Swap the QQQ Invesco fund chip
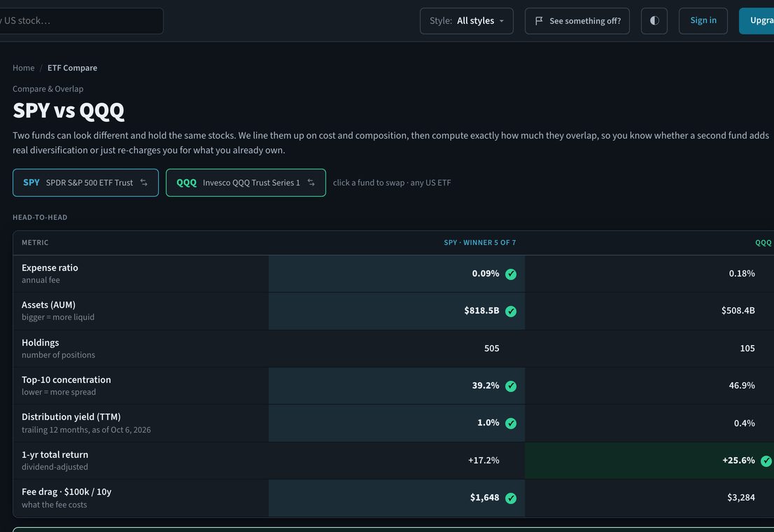 click(246, 183)
